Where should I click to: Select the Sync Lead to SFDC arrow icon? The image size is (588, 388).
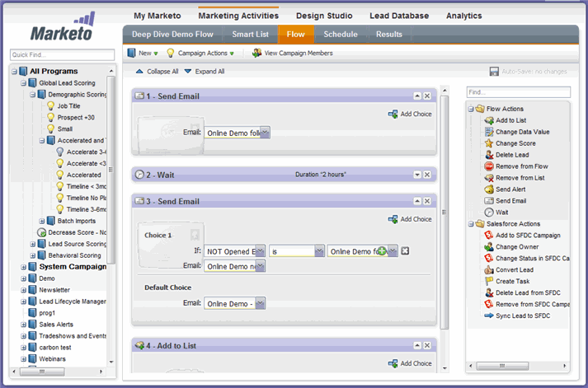489,316
